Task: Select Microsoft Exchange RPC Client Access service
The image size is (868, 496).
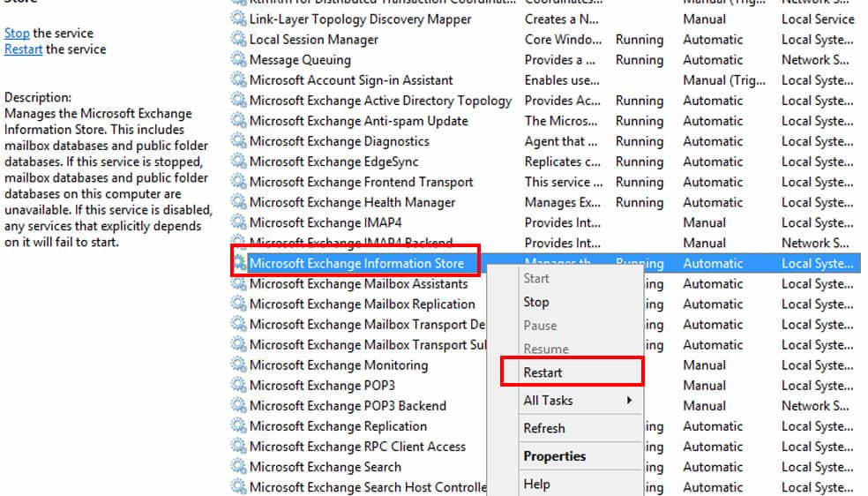Action: tap(357, 447)
